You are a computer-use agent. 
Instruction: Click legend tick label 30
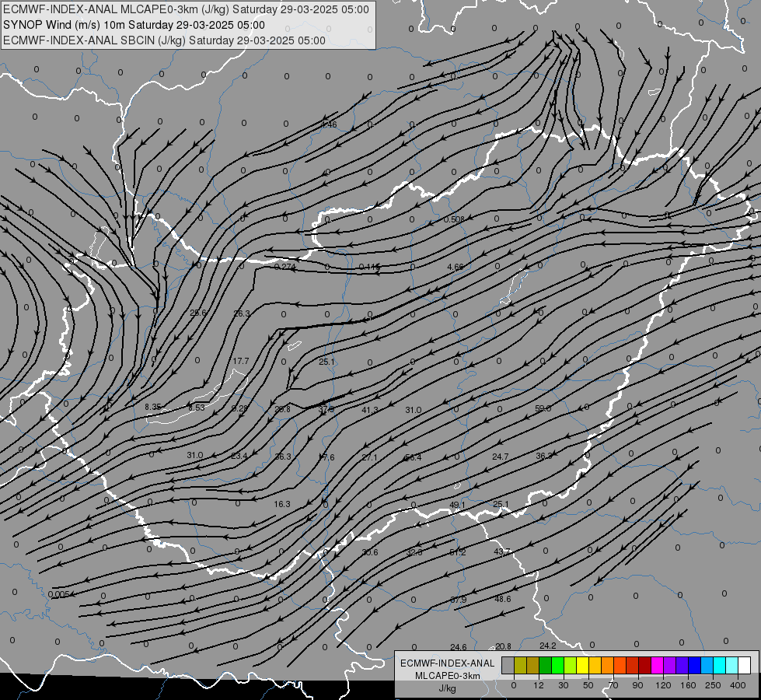564,685
